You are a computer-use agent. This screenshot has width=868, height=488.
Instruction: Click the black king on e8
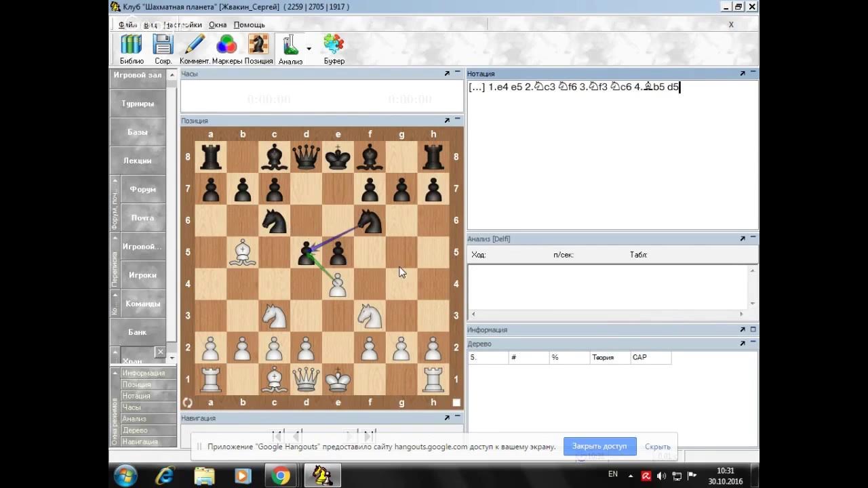(338, 157)
